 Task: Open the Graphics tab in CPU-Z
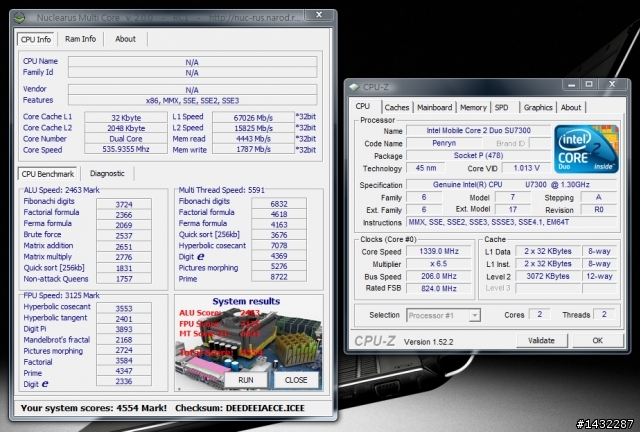pyautogui.click(x=538, y=107)
